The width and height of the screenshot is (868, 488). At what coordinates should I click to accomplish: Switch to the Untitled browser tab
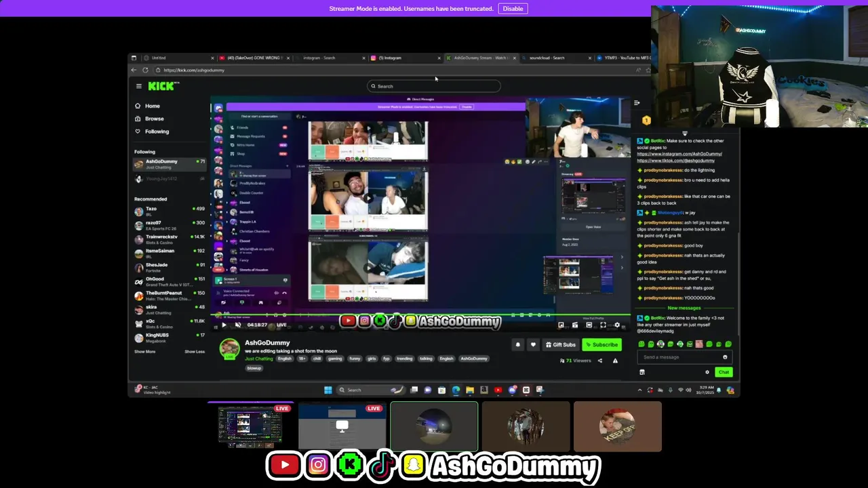click(178, 58)
